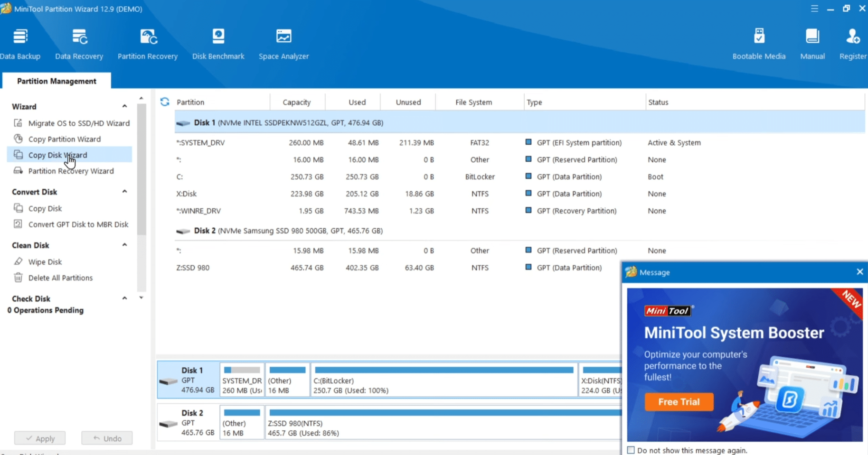
Task: Collapse the Convert Disk section
Action: click(x=124, y=191)
